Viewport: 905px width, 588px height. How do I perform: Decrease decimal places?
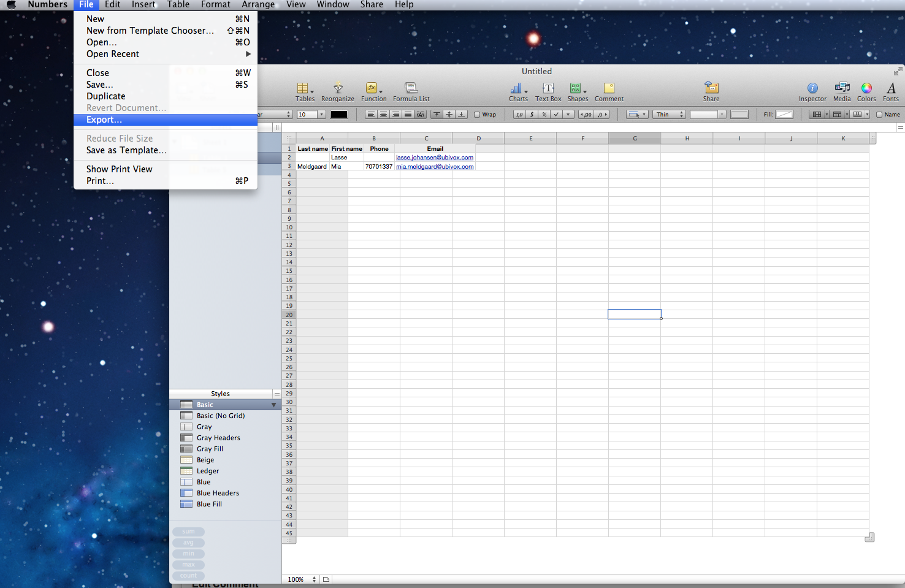pyautogui.click(x=586, y=115)
